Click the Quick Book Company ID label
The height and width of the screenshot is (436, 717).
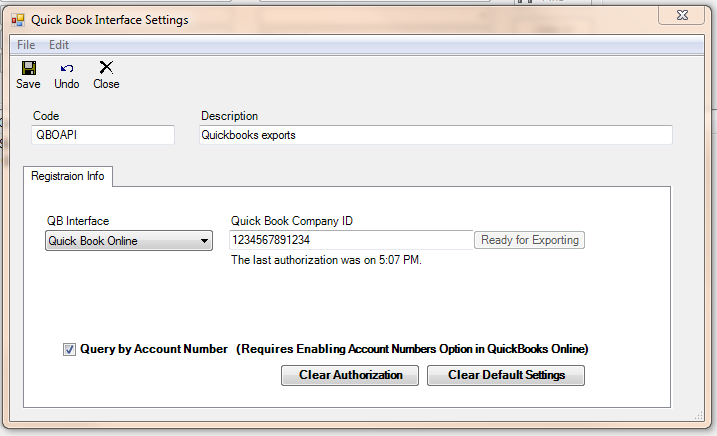[x=292, y=221]
